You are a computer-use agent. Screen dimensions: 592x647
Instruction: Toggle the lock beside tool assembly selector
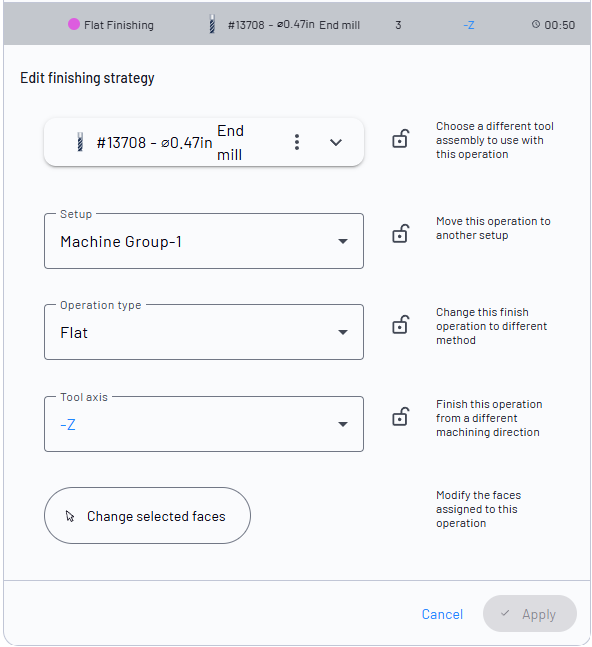[x=400, y=139]
